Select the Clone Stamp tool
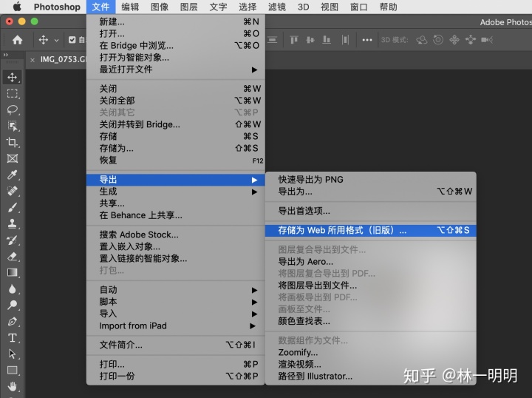This screenshot has width=532, height=398. pos(13,223)
